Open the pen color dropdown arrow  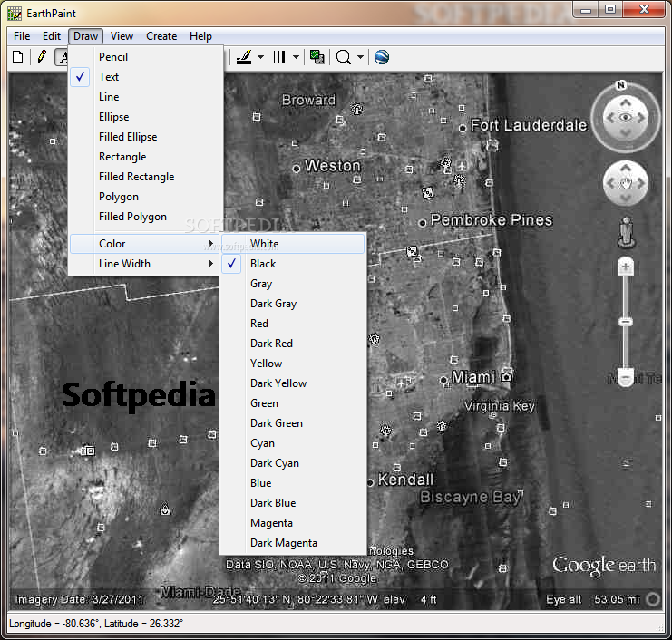click(x=260, y=57)
